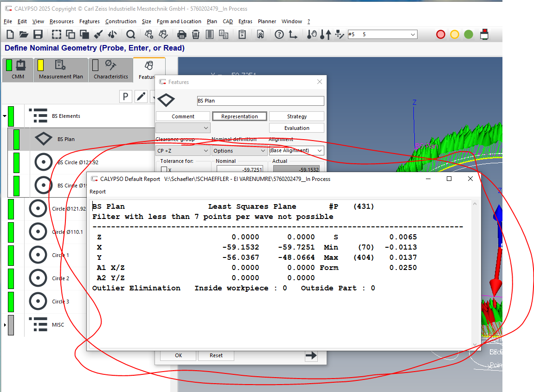
Task: Click the trash can delete icon
Action: pos(196,34)
